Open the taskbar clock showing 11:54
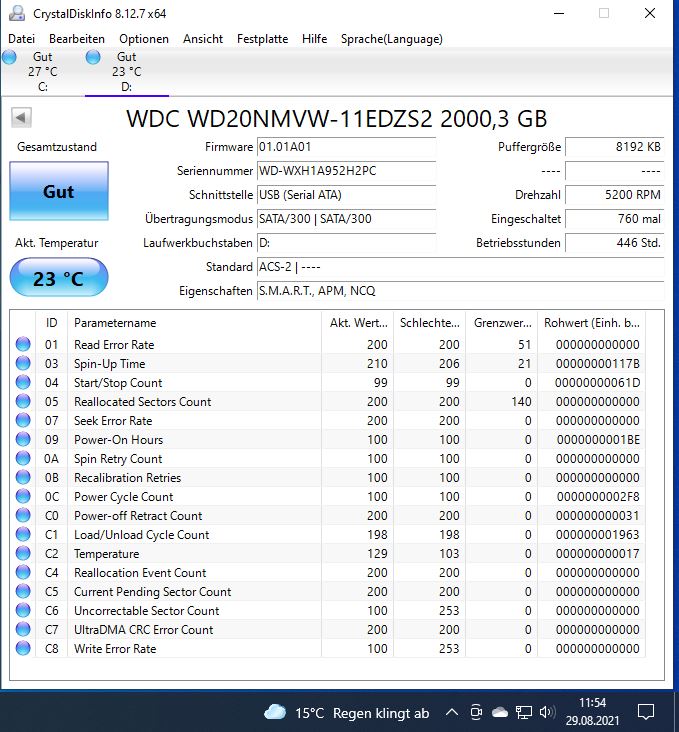Viewport: 679px width, 732px height. tap(592, 711)
